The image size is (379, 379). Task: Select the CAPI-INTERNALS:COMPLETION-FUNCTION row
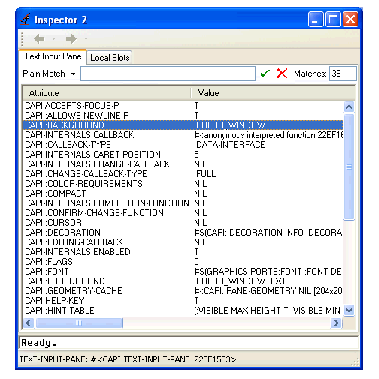tap(183, 203)
